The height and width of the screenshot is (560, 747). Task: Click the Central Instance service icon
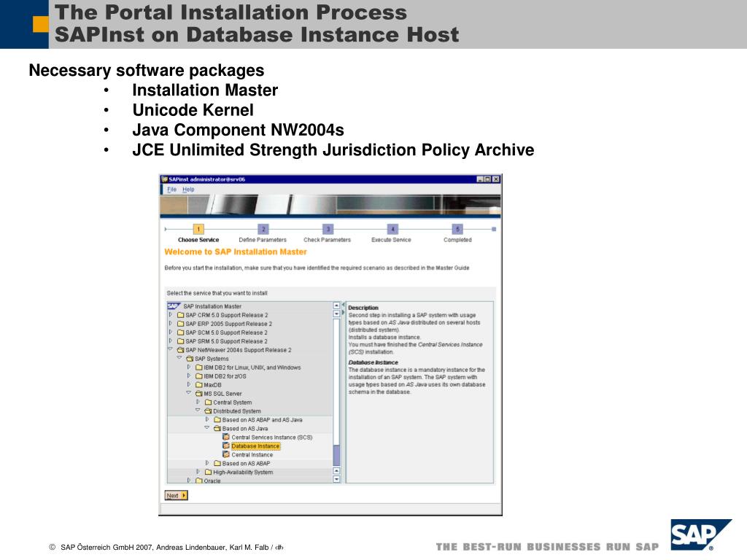point(226,455)
